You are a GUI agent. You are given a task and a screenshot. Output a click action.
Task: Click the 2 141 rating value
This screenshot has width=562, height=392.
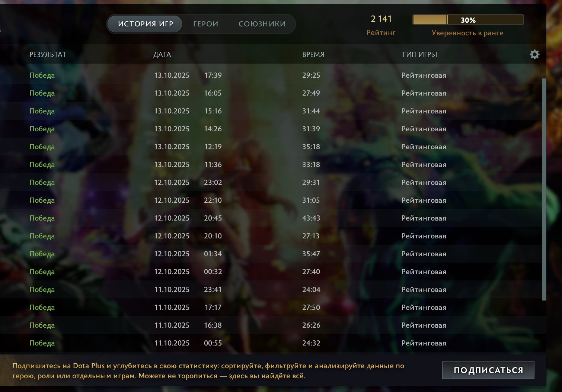(381, 19)
